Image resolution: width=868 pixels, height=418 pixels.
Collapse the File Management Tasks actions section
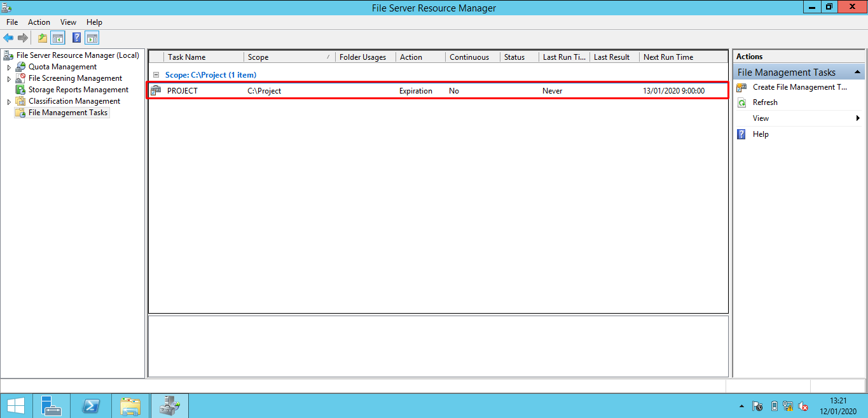tap(857, 73)
